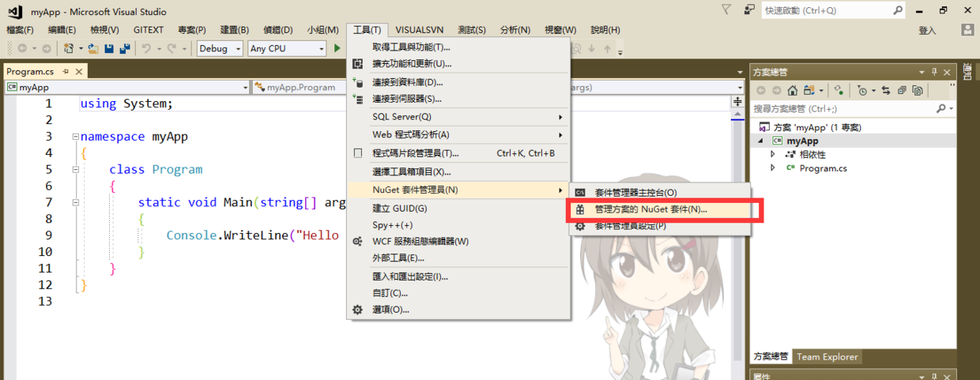Expand the 相依性 node in Solution Explorer

[x=773, y=155]
